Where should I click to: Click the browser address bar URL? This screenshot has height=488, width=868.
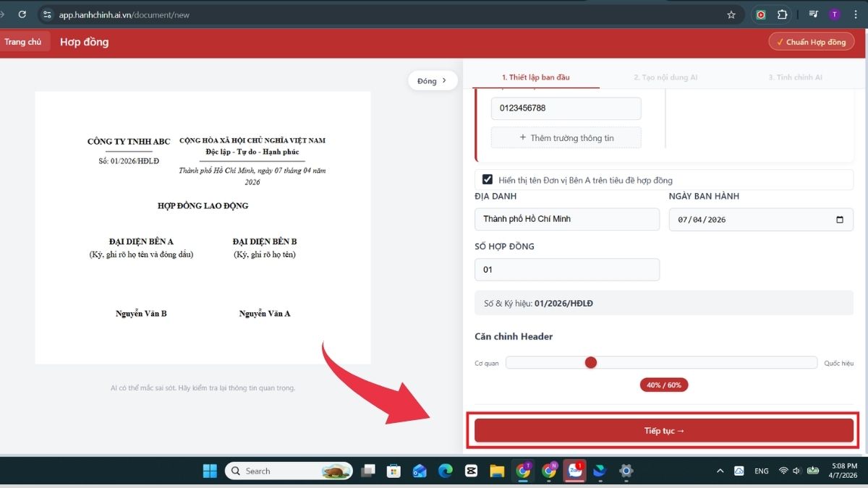coord(124,14)
